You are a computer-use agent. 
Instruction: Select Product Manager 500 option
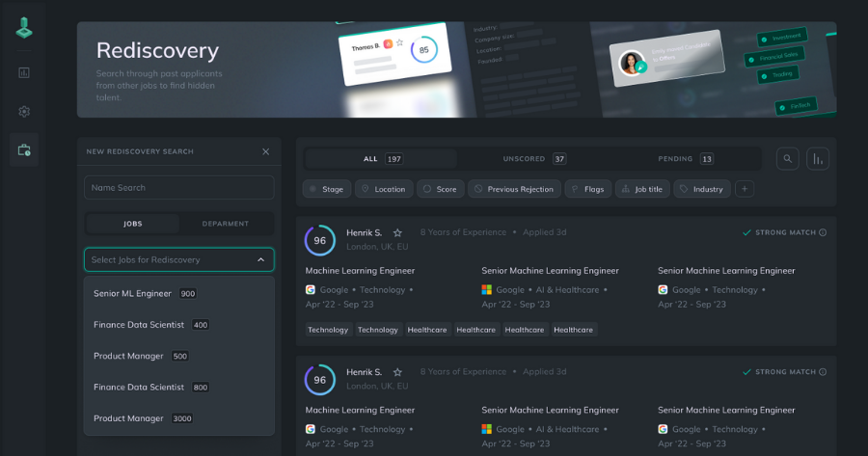pyautogui.click(x=178, y=356)
